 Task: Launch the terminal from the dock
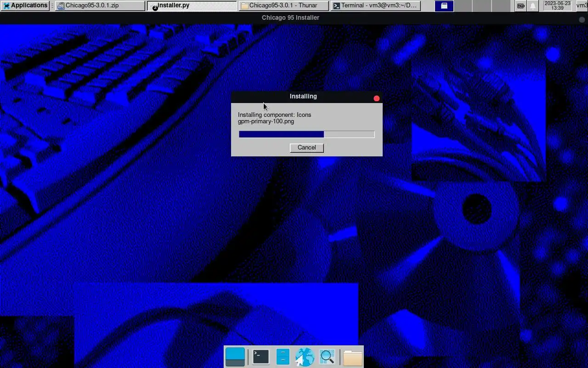point(260,357)
